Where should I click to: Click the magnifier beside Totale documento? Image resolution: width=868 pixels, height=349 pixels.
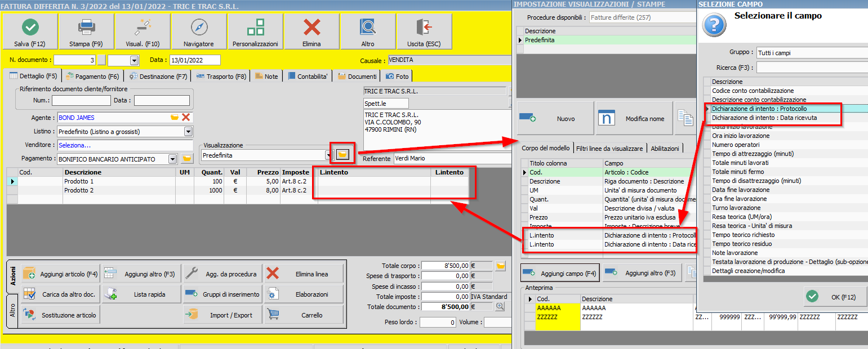pyautogui.click(x=500, y=306)
